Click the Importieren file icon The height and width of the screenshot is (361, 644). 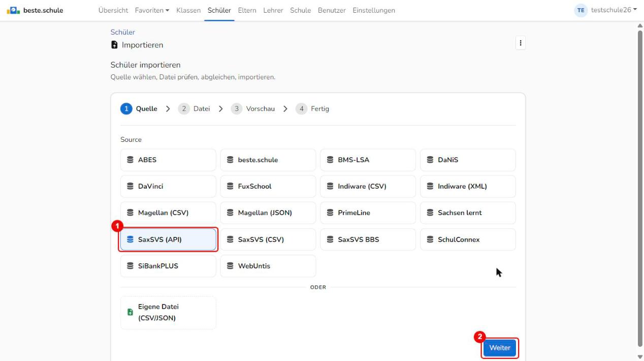tap(114, 45)
